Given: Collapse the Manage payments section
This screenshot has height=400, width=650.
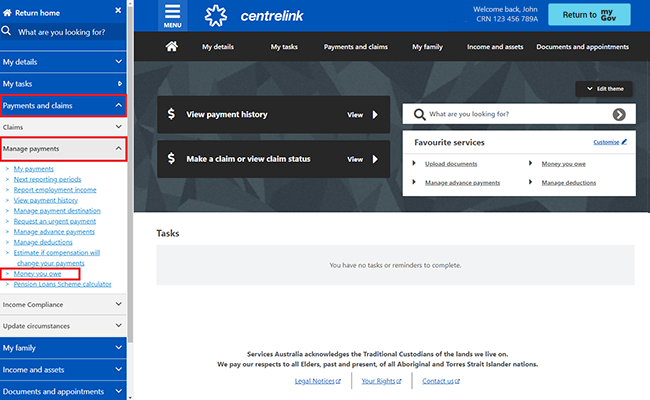Looking at the screenshot, I should tap(120, 150).
